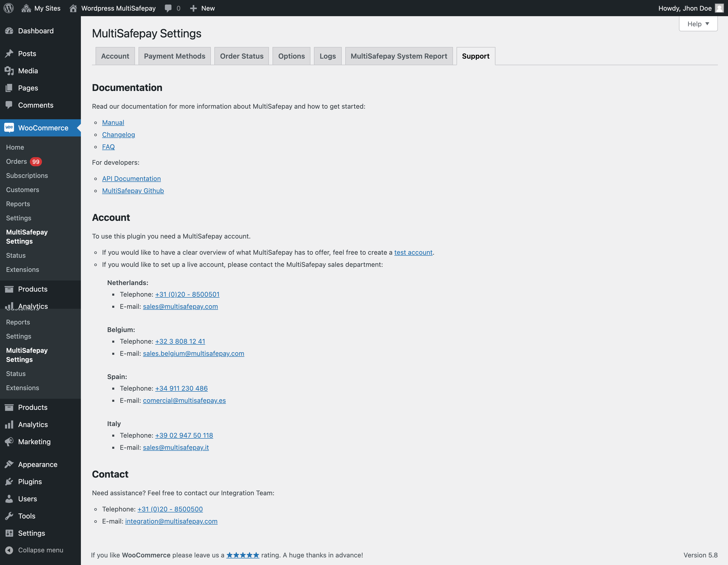
Task: Open the API Documentation link
Action: click(131, 179)
